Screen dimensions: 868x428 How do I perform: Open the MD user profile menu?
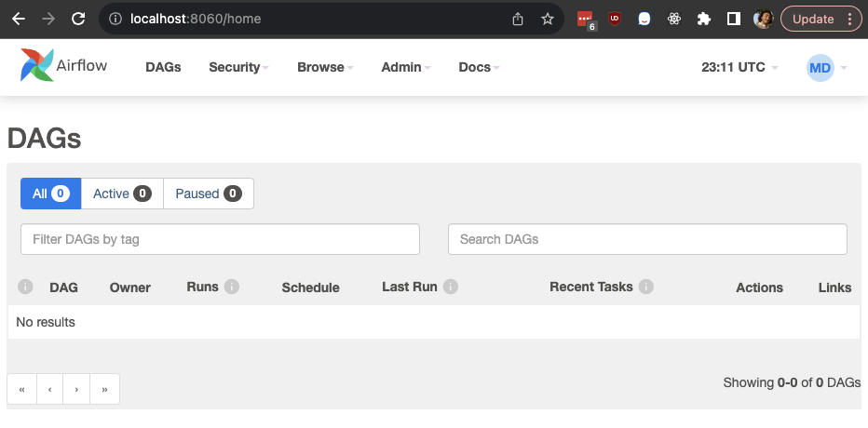click(826, 67)
